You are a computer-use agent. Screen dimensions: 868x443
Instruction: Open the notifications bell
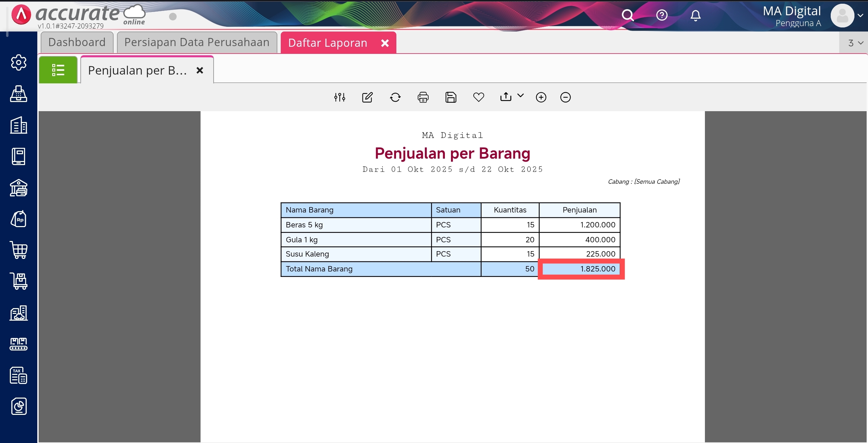pos(695,15)
